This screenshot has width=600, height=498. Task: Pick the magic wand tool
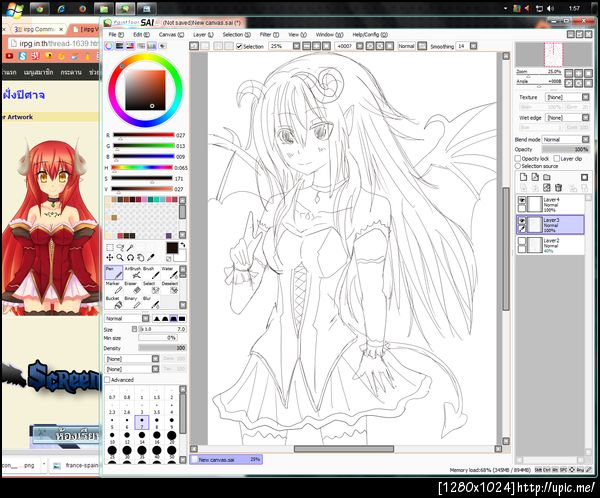pos(130,248)
